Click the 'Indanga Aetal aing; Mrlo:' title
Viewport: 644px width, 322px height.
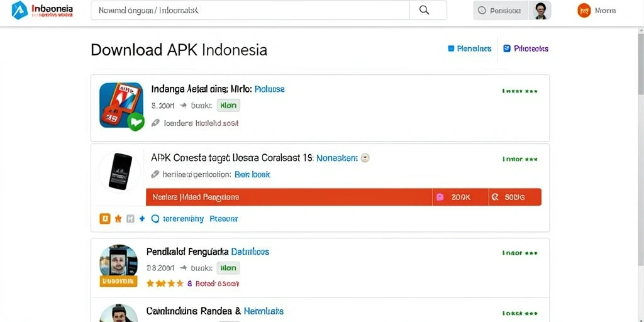(x=201, y=89)
